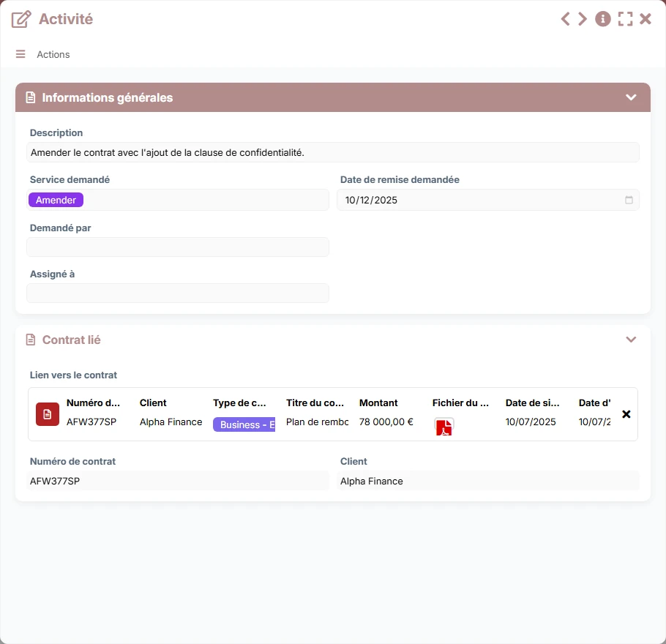
Task: Click the edit pencil icon beside Activité
Action: [x=21, y=20]
